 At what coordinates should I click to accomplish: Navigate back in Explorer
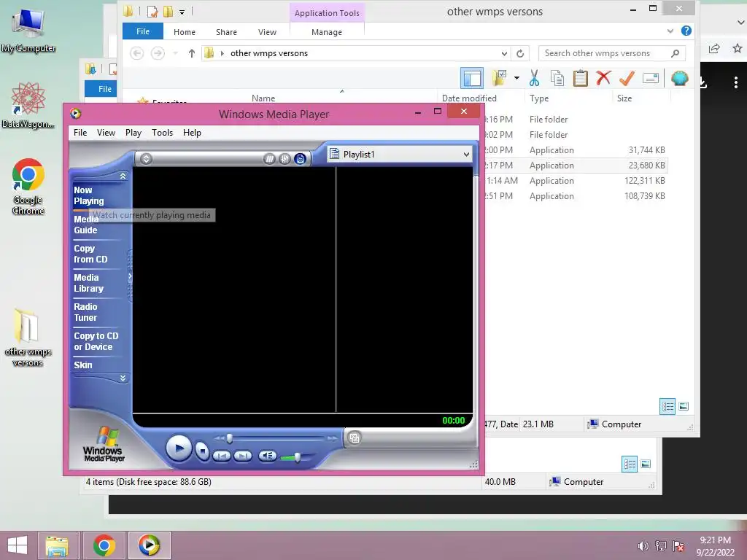click(136, 53)
